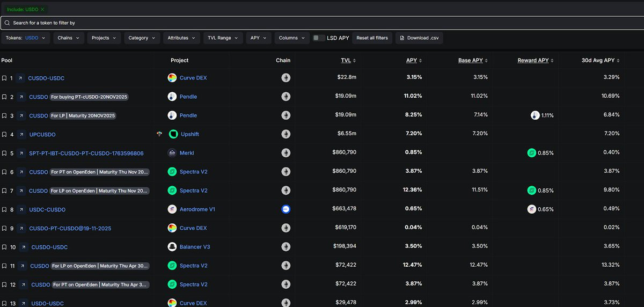
Task: Open Aerodrome V1 project link
Action: [197, 209]
